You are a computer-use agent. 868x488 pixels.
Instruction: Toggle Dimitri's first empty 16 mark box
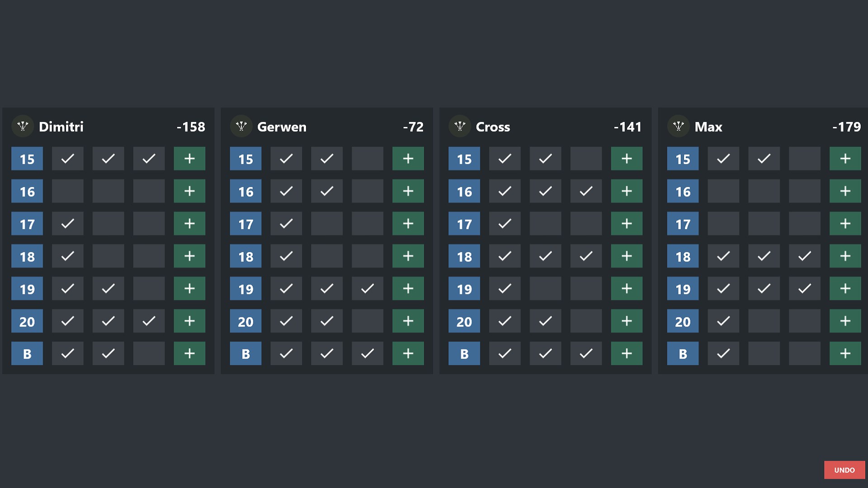point(68,191)
